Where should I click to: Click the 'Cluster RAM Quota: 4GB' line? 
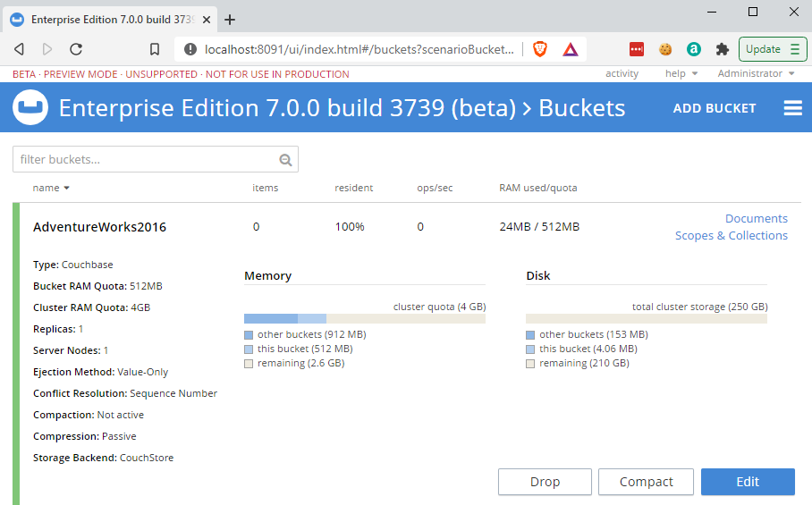[91, 307]
